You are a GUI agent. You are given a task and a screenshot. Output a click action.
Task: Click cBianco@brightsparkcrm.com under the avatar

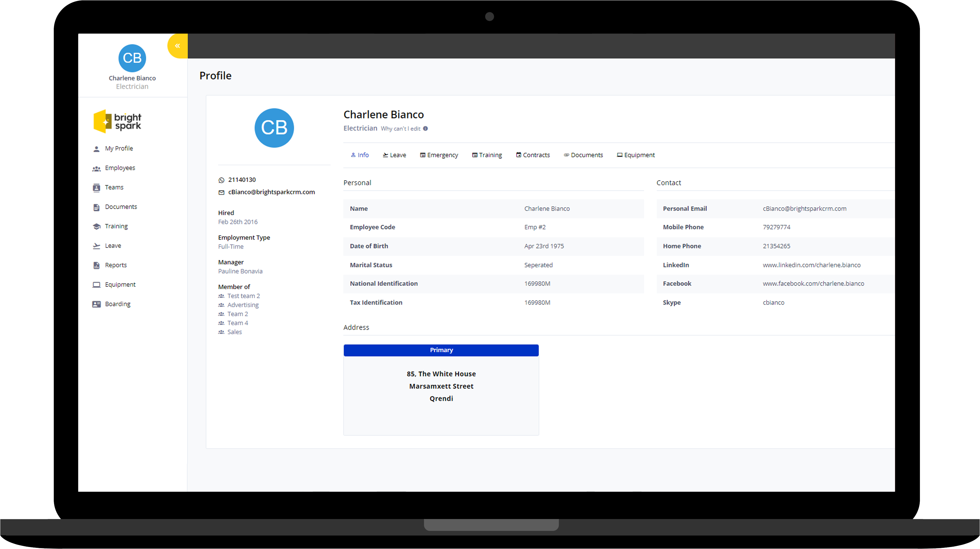coord(271,192)
